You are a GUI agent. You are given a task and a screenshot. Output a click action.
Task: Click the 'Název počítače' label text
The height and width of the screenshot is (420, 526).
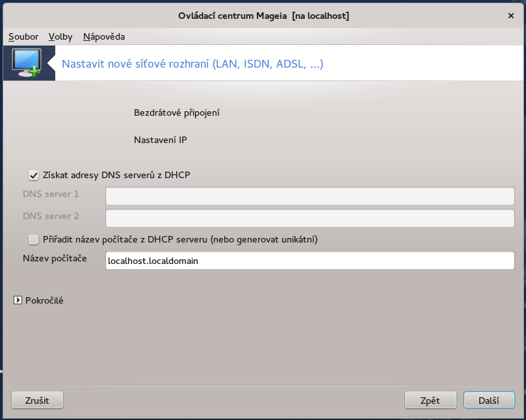pos(55,258)
